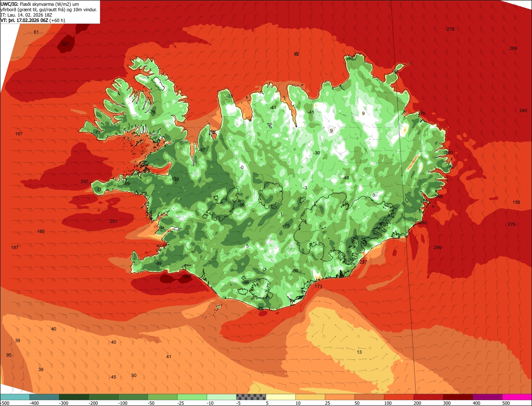Click the valid time 'VT: þri. 17.02.2026 06Z (+60 h)'
This screenshot has height=406, width=532.
coord(33,20)
